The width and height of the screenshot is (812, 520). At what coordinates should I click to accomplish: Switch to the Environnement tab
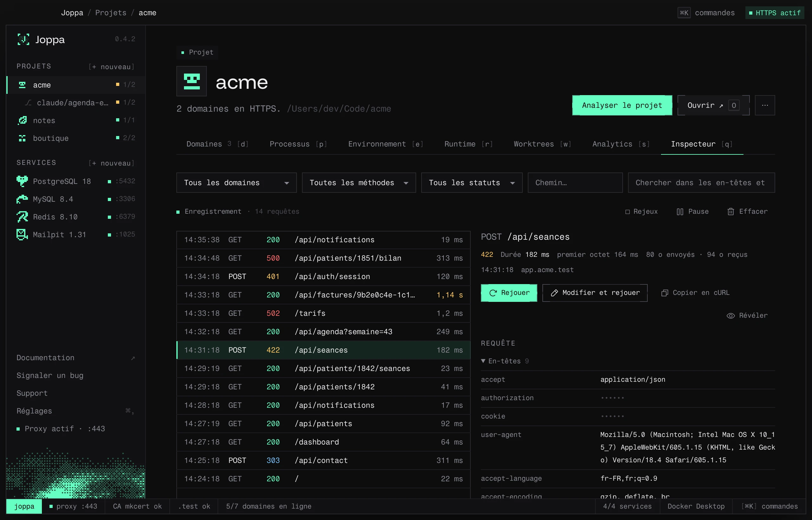tap(385, 144)
